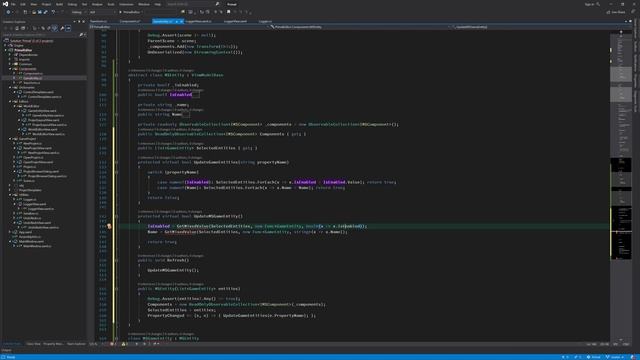This screenshot has width=640, height=360.
Task: Click the notifications icon in the status bar
Action: 632,357
